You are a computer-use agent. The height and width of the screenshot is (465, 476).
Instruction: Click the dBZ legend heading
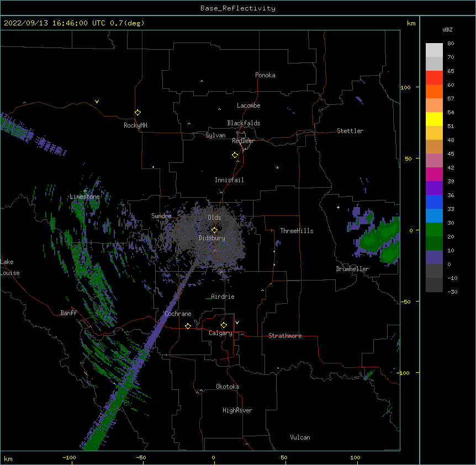pos(447,30)
